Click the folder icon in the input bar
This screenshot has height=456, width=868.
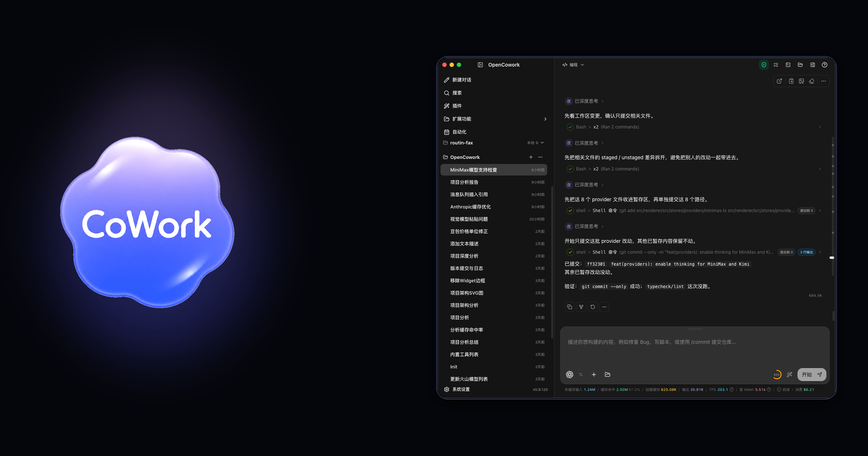[x=608, y=375]
